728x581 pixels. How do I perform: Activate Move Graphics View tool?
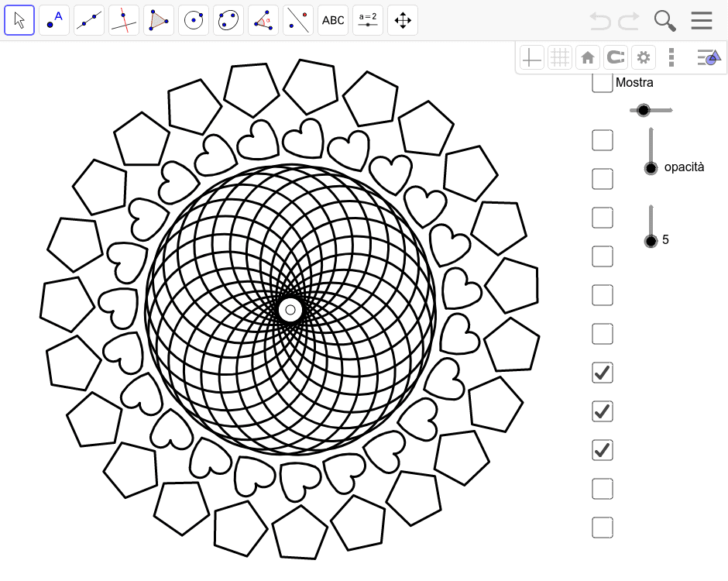403,20
